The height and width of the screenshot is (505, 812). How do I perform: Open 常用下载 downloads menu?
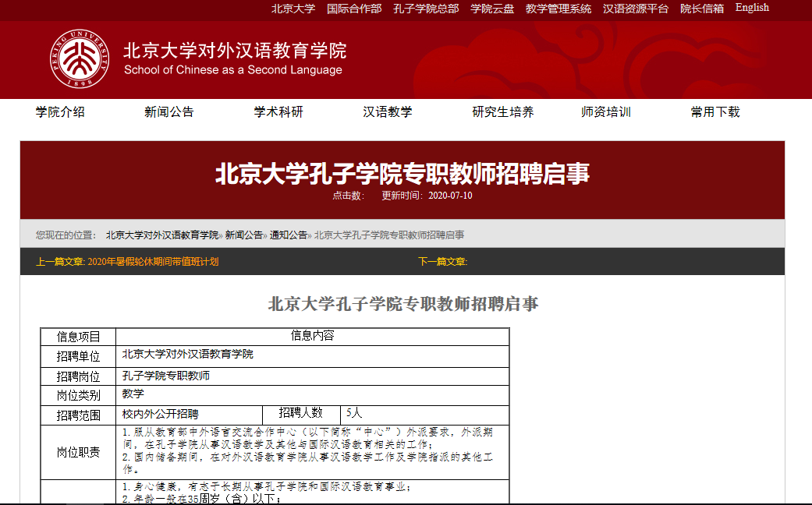click(715, 111)
